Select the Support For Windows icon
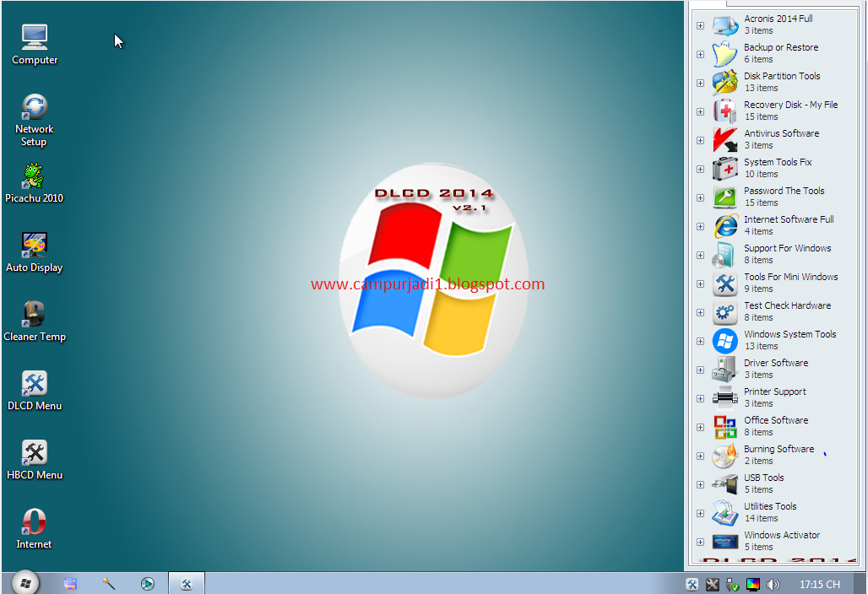The height and width of the screenshot is (594, 868). [725, 255]
